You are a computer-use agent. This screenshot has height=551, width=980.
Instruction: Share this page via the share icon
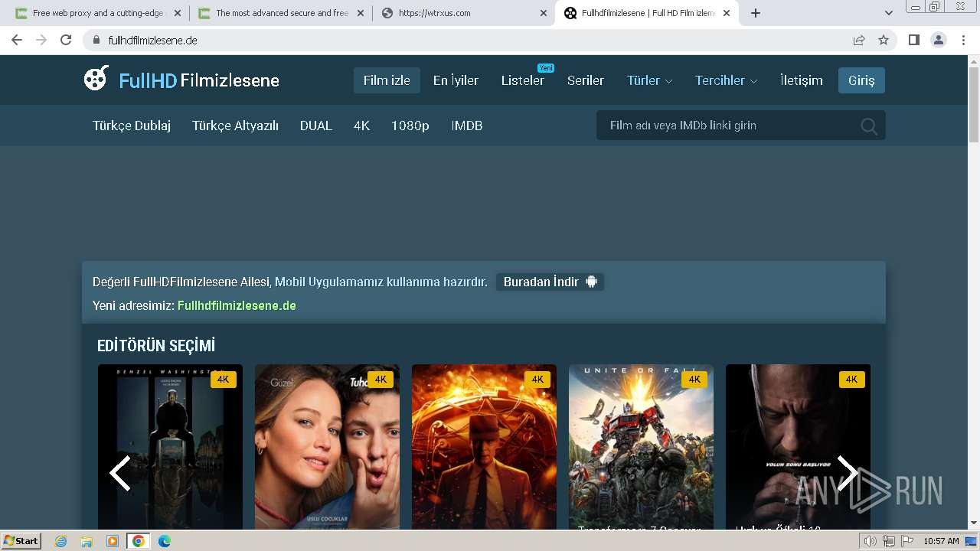click(859, 40)
